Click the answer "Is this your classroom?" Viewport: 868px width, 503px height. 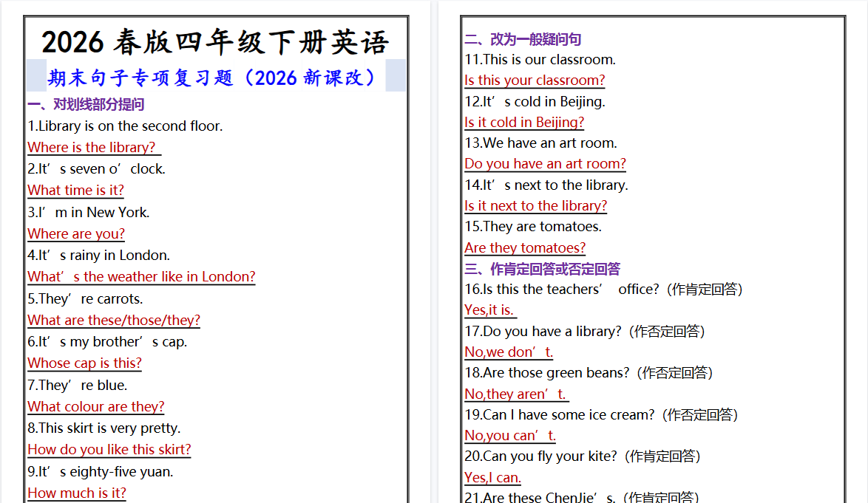coord(535,81)
